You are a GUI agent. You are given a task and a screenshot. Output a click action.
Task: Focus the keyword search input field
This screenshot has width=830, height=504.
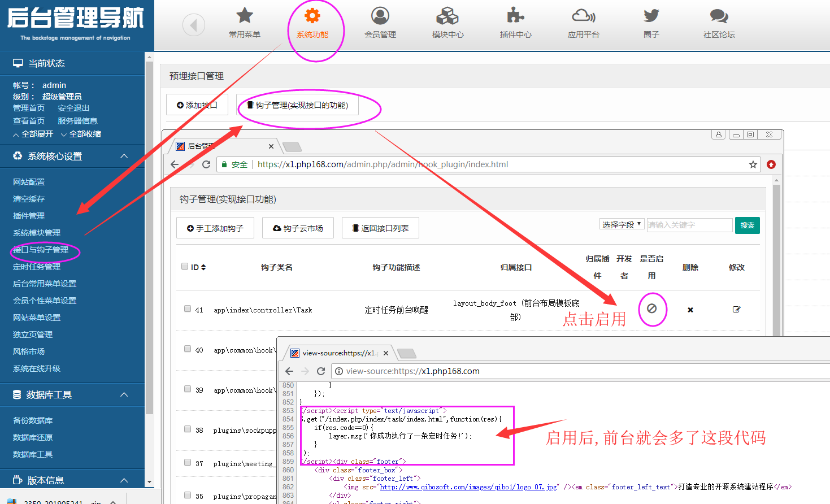tap(689, 225)
